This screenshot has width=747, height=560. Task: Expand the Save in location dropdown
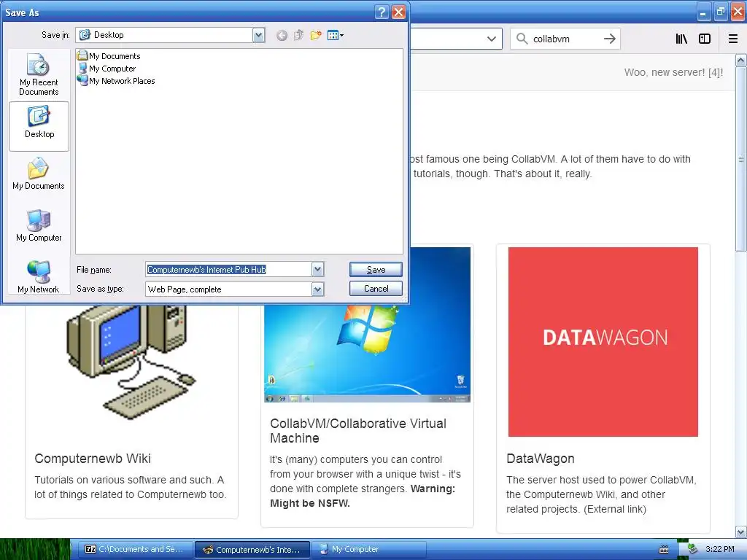point(259,35)
